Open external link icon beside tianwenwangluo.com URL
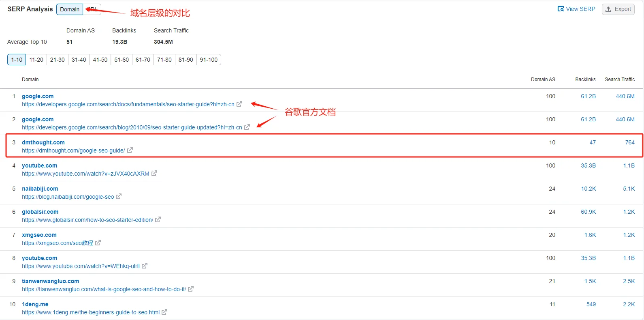The width and height of the screenshot is (644, 320). coord(191,289)
